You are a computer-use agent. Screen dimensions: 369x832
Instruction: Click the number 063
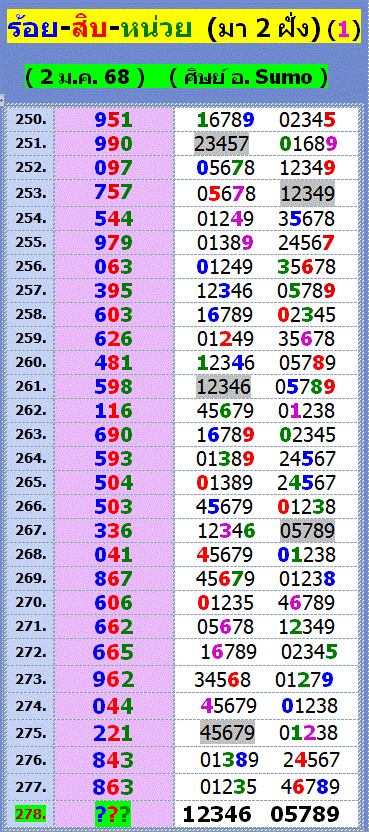pyautogui.click(x=114, y=266)
